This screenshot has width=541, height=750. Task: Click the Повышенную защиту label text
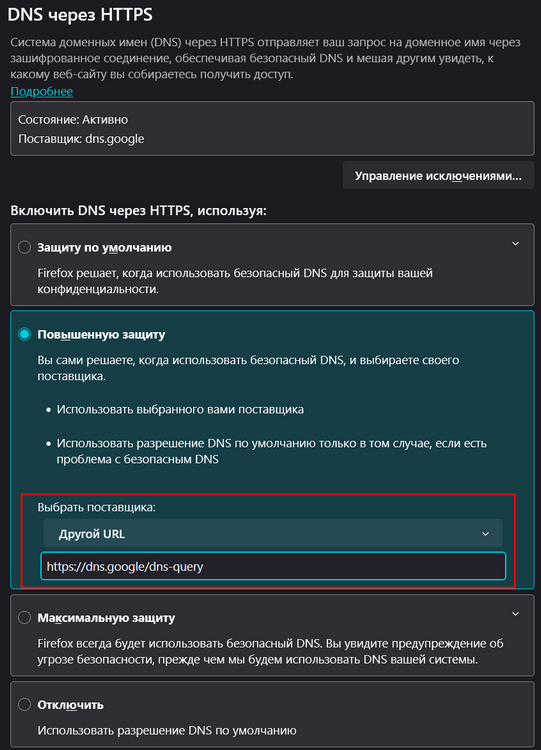pyautogui.click(x=101, y=334)
